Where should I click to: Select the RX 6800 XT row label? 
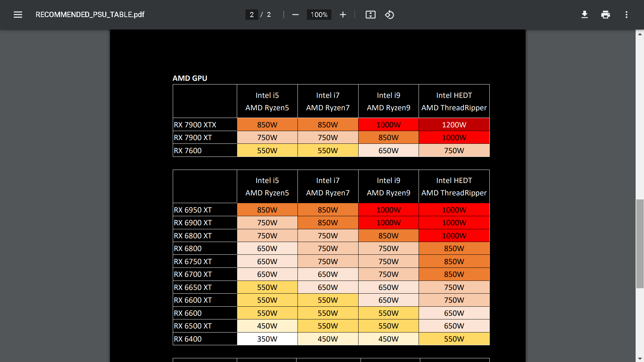tap(205, 236)
